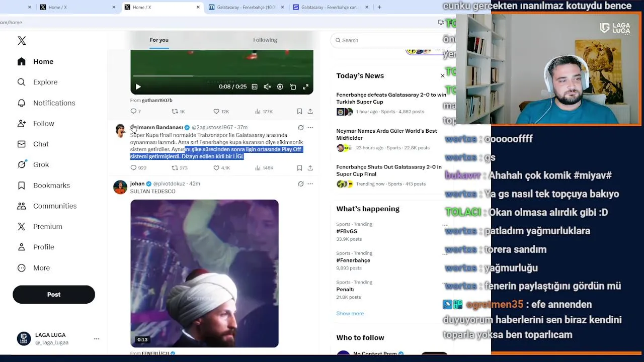Play the SULTAN TEDESCO video

204,274
